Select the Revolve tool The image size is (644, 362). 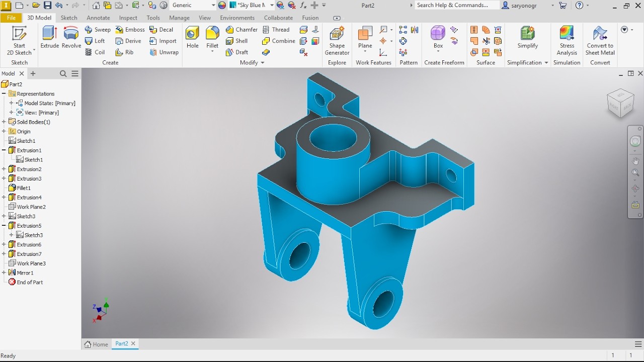71,37
